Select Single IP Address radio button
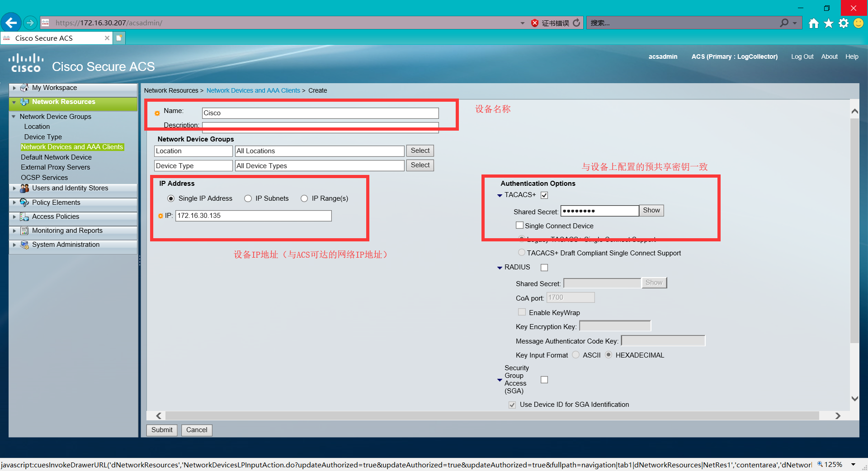Viewport: 868px width, 471px height. click(171, 198)
